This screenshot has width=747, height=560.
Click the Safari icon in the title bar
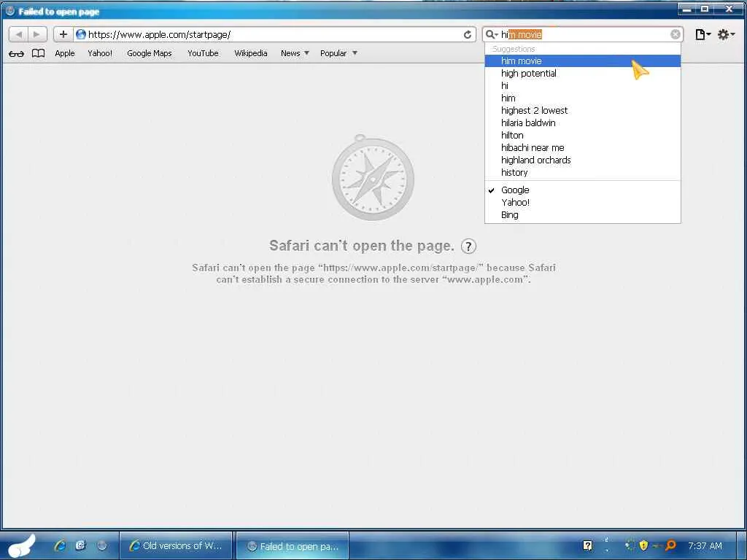[x=10, y=11]
